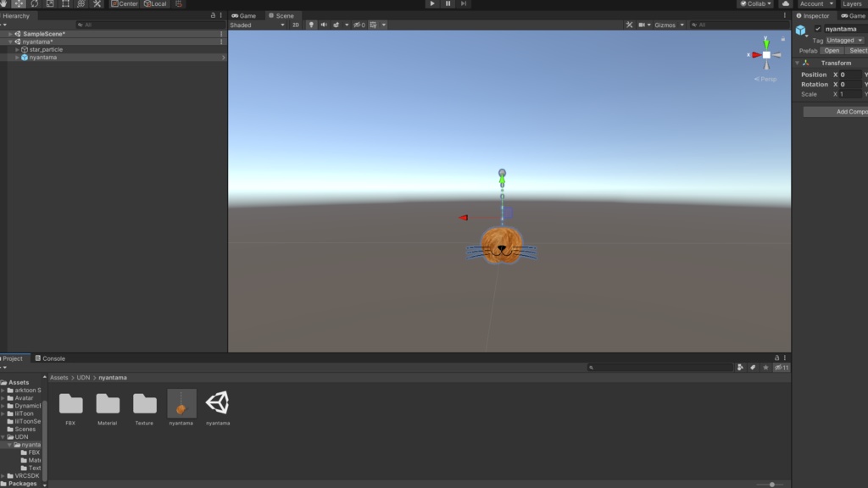Open the cloud services icon
Image resolution: width=868 pixels, height=488 pixels.
pos(786,3)
